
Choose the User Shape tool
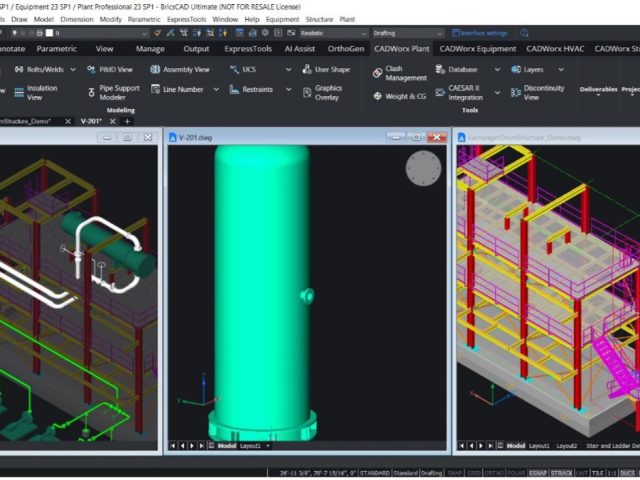click(326, 69)
